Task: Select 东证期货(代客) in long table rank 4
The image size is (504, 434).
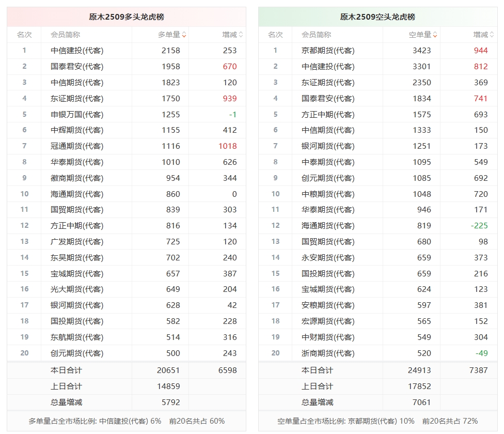Action: point(77,98)
